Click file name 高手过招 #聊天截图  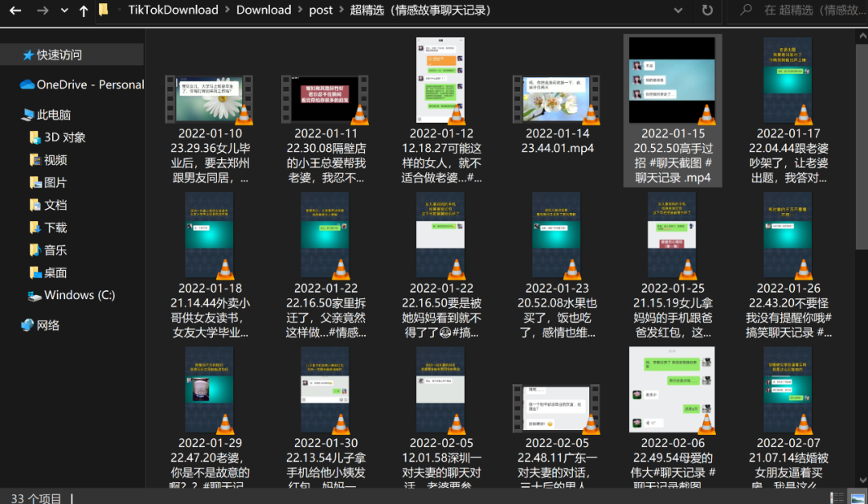pos(673,156)
